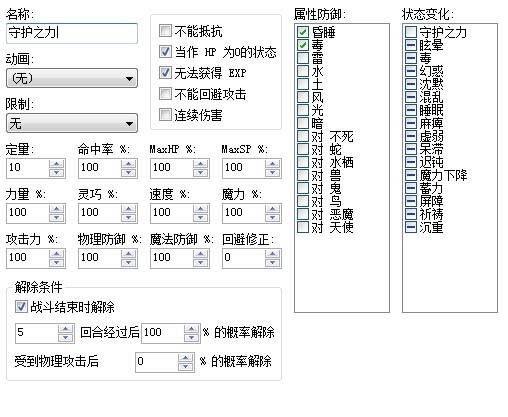508x417 pixels.
Task: Check 对 水栖 defense option
Action: (303, 162)
